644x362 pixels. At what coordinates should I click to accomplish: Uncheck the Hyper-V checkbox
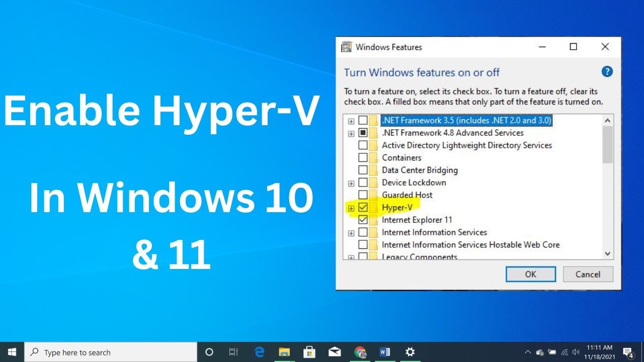pos(363,207)
